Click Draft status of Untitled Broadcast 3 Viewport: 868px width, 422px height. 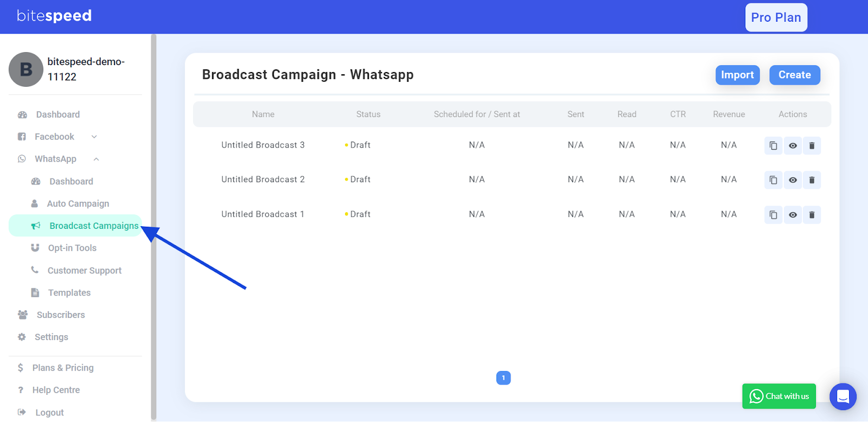coord(358,145)
